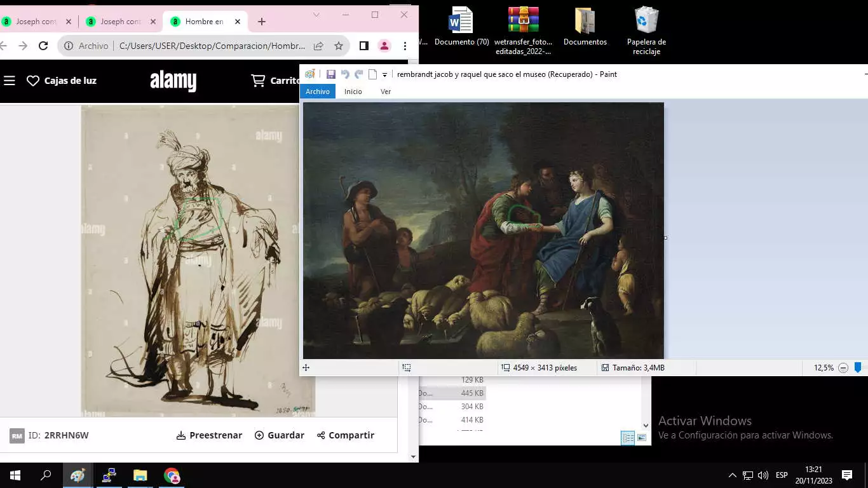
Task: Switch to the second 'Joseph cont' Chrome tab
Action: [121, 22]
